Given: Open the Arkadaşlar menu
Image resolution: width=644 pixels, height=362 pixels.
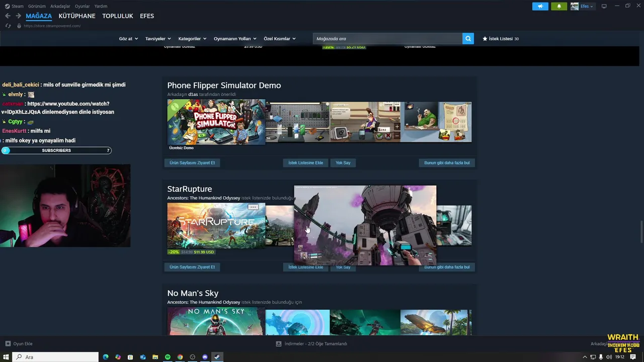Looking at the screenshot, I should coord(60,6).
